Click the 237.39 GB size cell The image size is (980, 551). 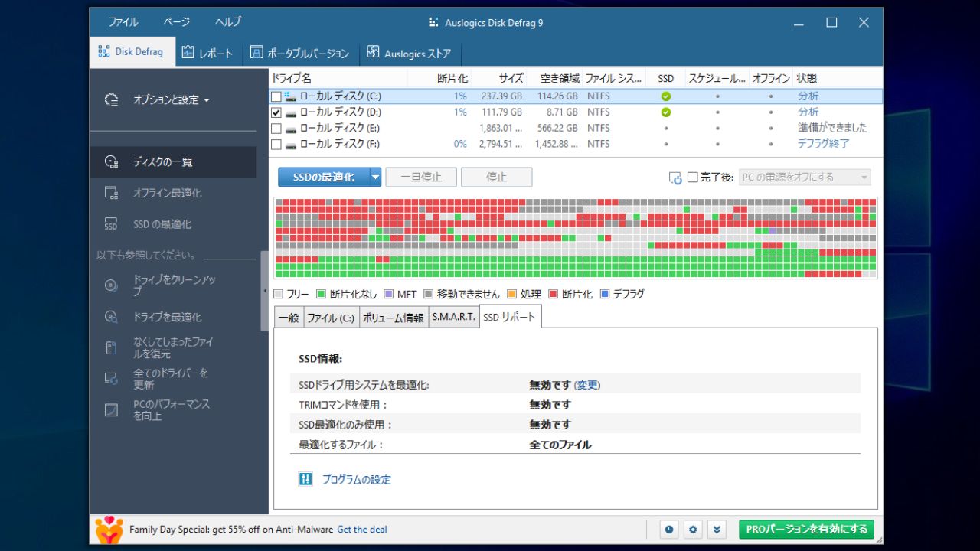501,96
